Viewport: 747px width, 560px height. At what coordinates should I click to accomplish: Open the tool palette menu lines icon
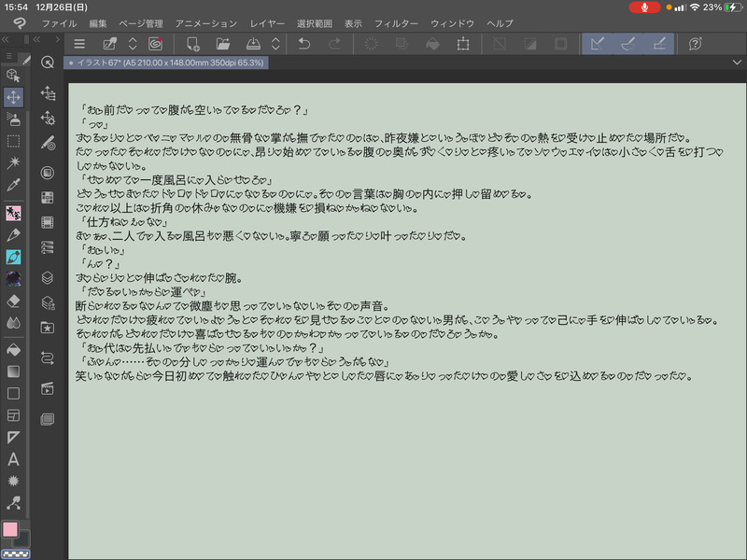[8, 57]
